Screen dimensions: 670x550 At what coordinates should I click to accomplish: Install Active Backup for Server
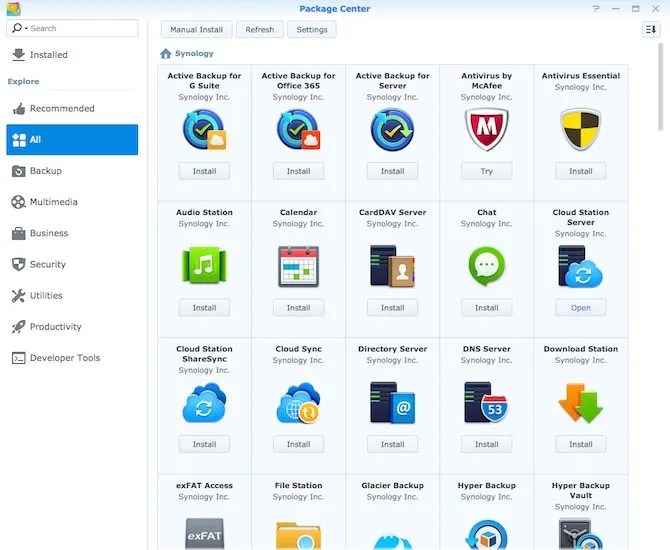392,171
